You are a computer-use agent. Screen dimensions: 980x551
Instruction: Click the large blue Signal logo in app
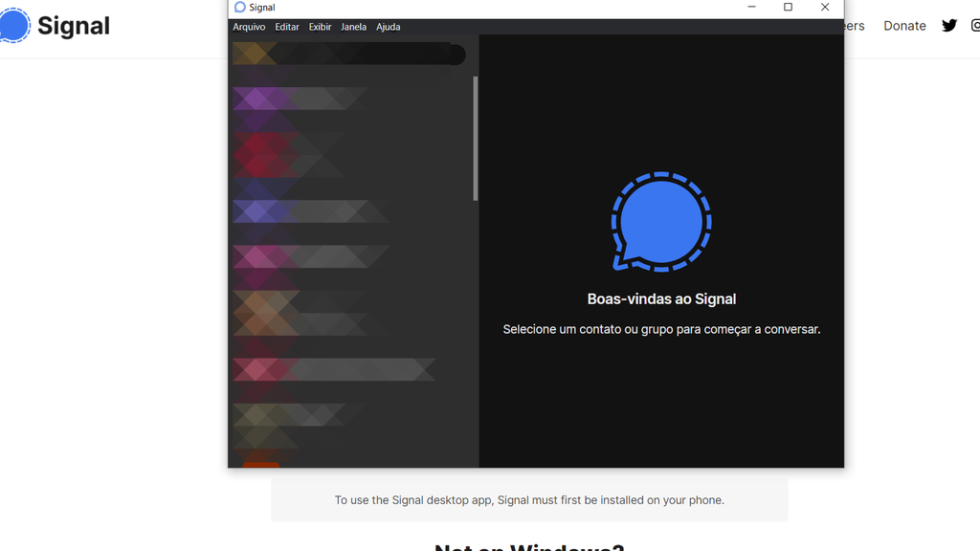pyautogui.click(x=661, y=222)
